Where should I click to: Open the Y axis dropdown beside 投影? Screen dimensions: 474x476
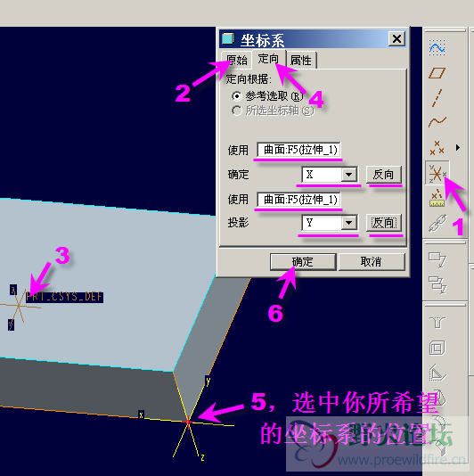[348, 223]
